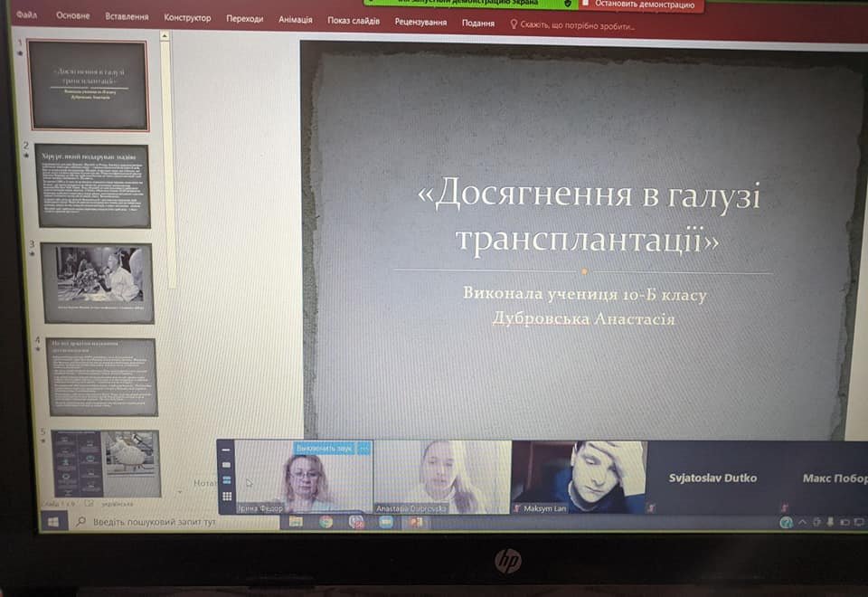Click the network icon in the system tray
Viewport: 868px width, 597px height.
pyautogui.click(x=859, y=522)
